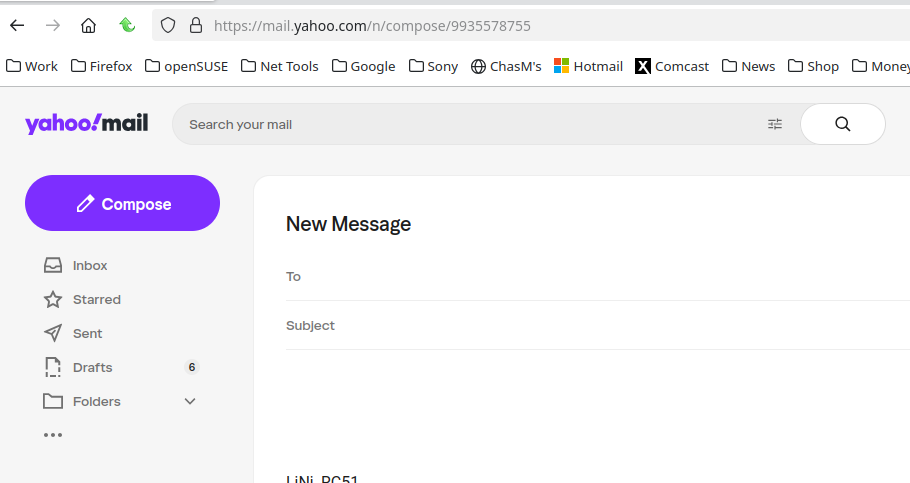Click the padlock site security icon
Viewport: 910px width, 483px height.
point(196,25)
